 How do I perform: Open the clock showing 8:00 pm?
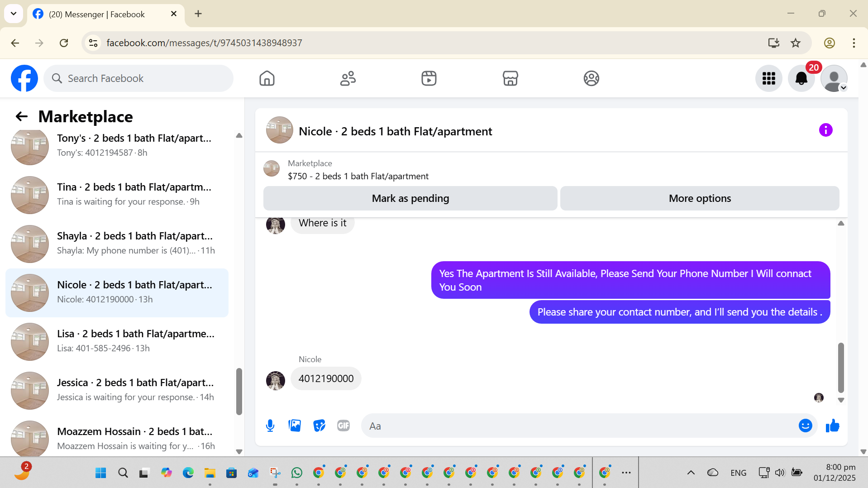835,473
